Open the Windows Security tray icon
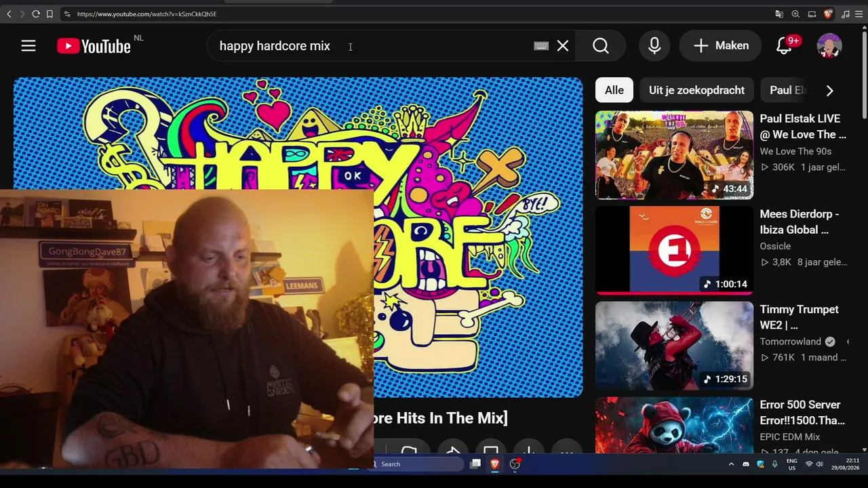The image size is (868, 488). [760, 464]
